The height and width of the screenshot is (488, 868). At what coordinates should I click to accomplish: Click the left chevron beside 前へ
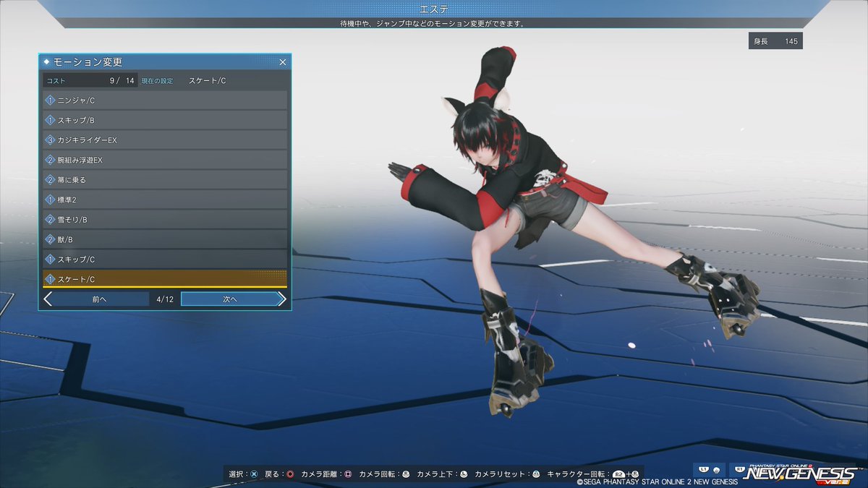click(x=48, y=299)
